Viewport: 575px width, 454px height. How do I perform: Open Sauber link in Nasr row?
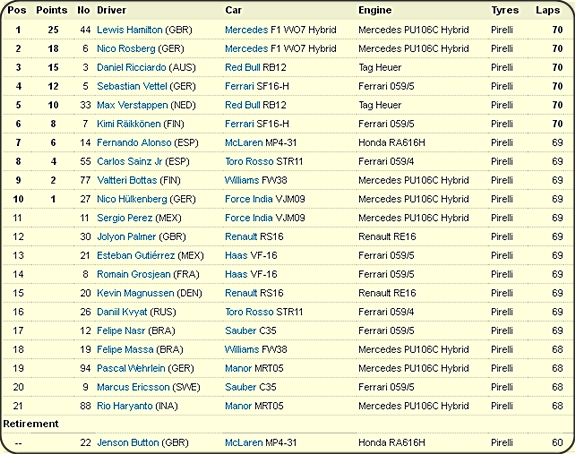click(241, 331)
